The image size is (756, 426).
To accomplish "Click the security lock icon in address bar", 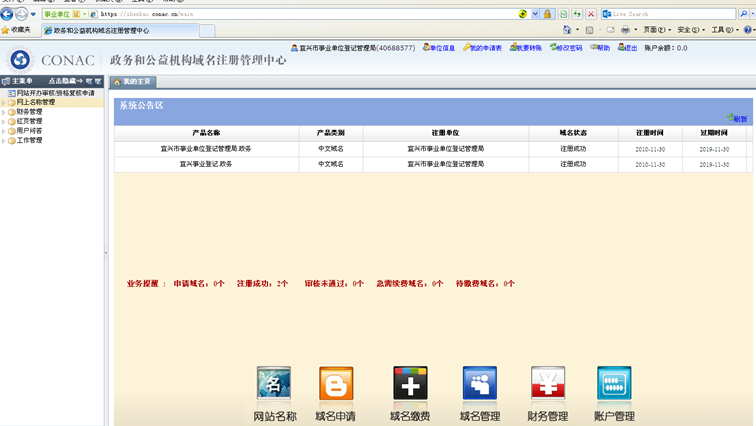I will tap(547, 14).
